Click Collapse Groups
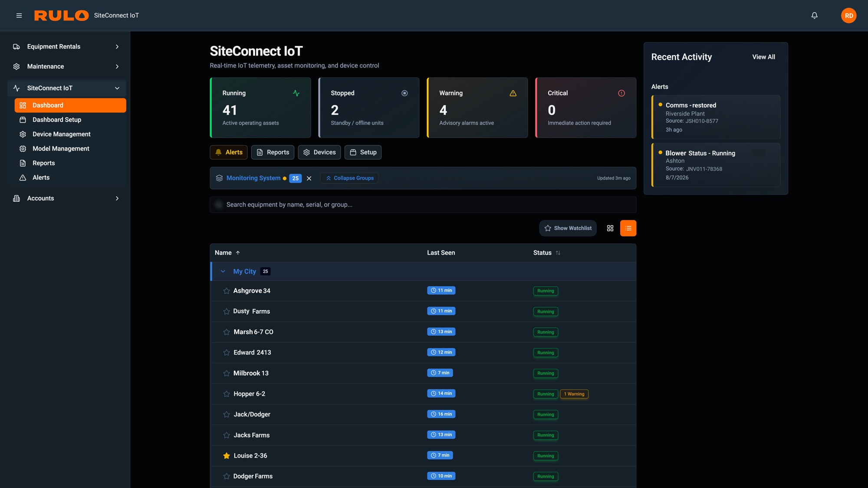The height and width of the screenshot is (488, 868). 349,178
